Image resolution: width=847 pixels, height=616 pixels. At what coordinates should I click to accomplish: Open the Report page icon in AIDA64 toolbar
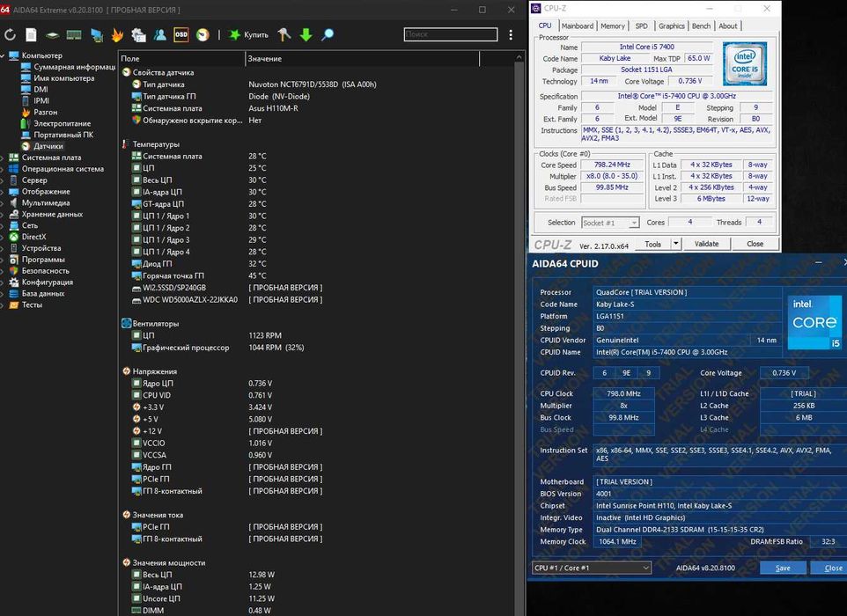32,35
